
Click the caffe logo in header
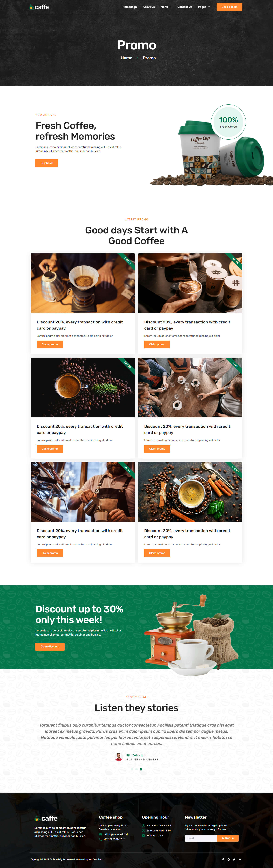tap(39, 7)
